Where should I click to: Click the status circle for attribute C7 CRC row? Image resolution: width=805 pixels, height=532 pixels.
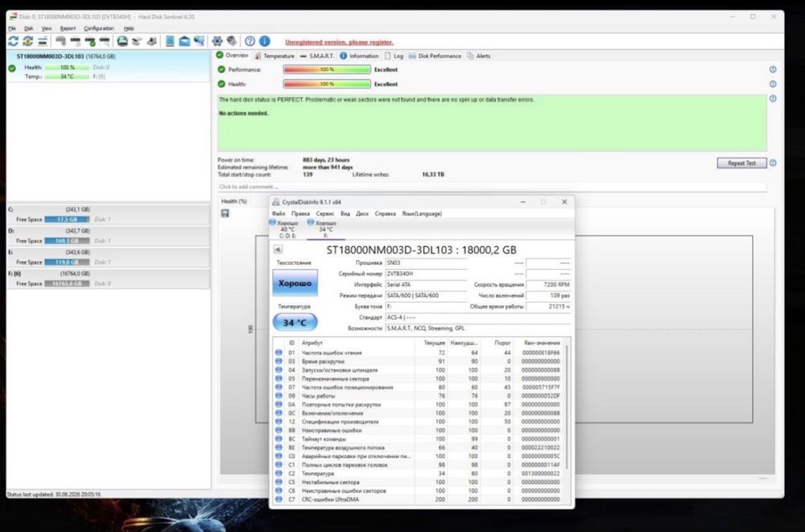(x=279, y=499)
